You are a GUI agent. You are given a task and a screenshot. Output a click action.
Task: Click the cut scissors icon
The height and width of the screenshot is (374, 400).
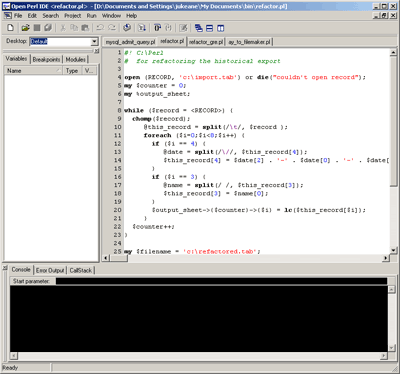[63, 28]
